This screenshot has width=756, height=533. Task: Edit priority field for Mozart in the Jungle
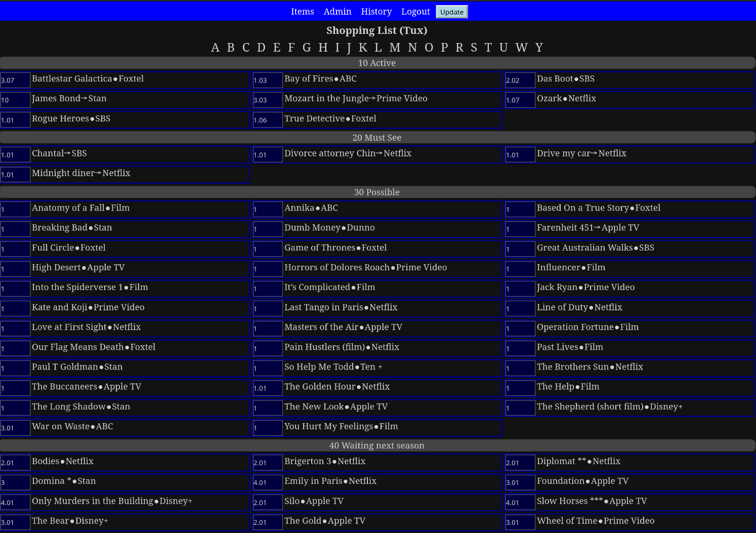(268, 100)
